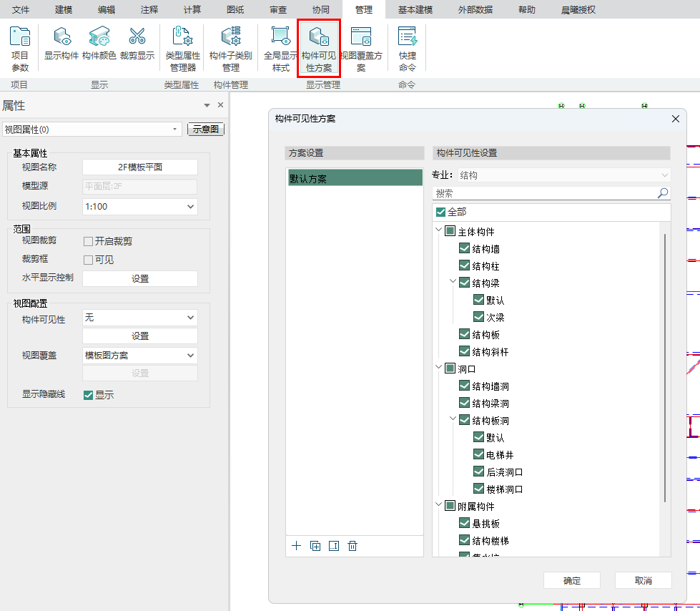Viewport: 700px width, 611px height.
Task: Collapse the 结构梁 tree node
Action: (x=453, y=283)
